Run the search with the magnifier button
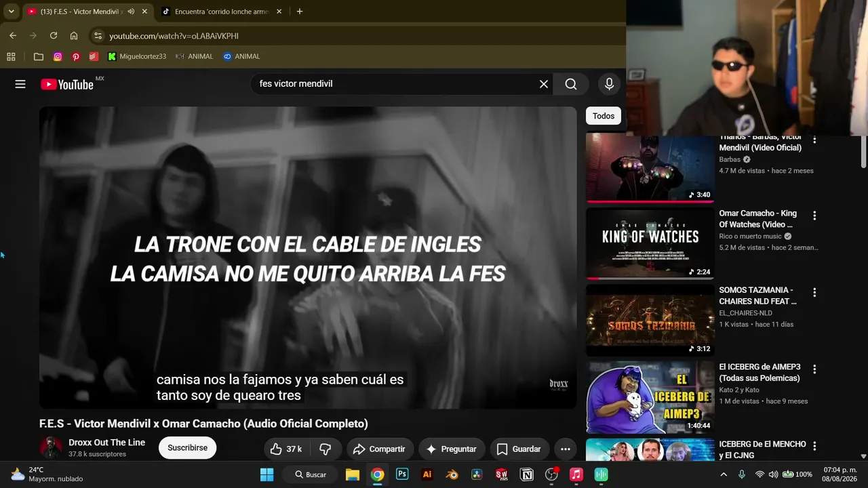The image size is (868, 488). point(571,84)
